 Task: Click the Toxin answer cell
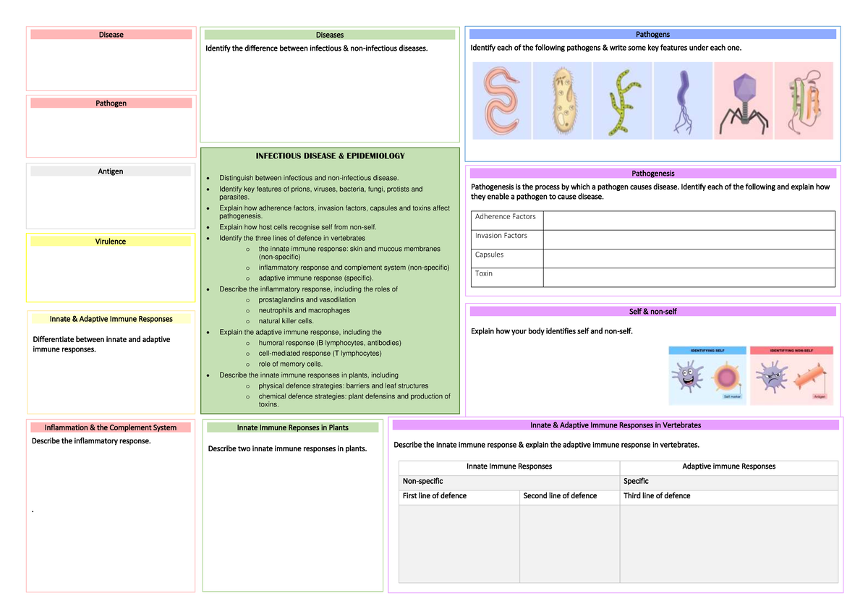(x=688, y=277)
